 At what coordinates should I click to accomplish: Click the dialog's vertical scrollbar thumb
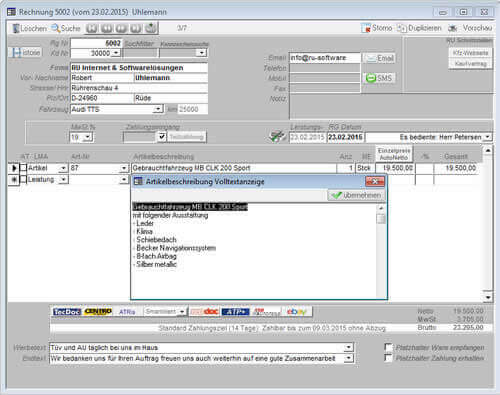(381, 219)
